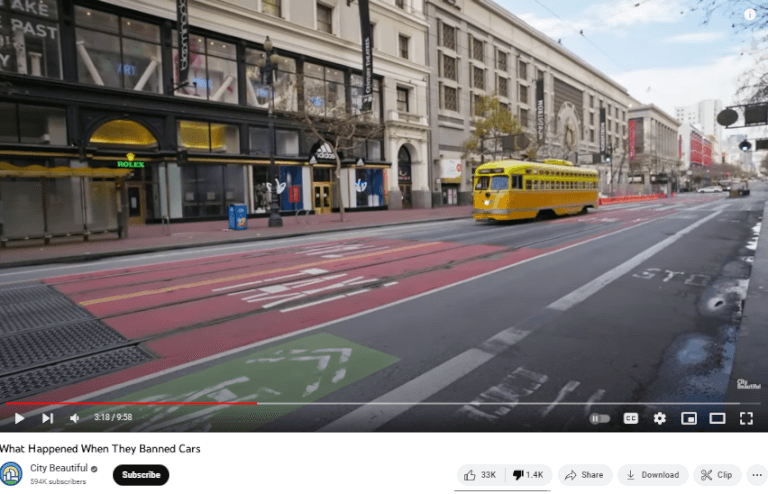Share this video

[x=584, y=475]
